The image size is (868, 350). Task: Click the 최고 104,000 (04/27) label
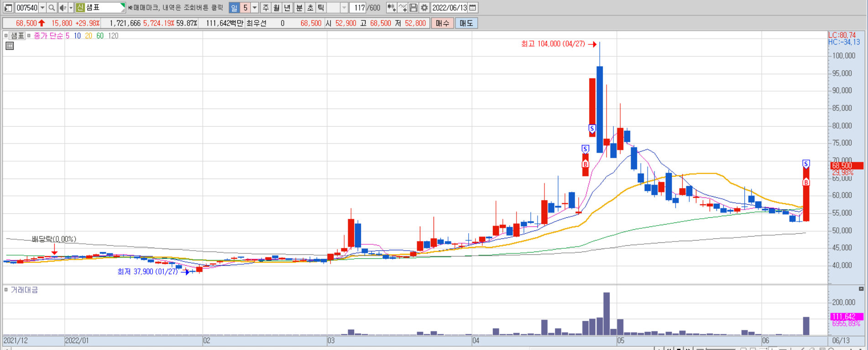[553, 44]
